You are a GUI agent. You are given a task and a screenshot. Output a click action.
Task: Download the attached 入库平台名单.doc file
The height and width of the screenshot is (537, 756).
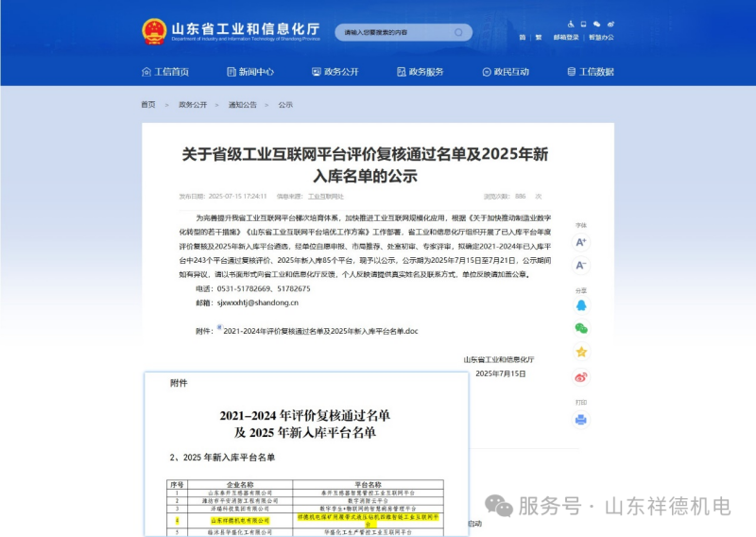point(319,332)
